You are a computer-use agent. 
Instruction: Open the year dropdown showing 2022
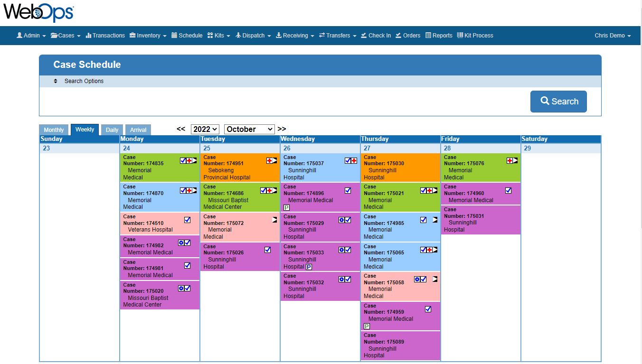click(x=205, y=129)
